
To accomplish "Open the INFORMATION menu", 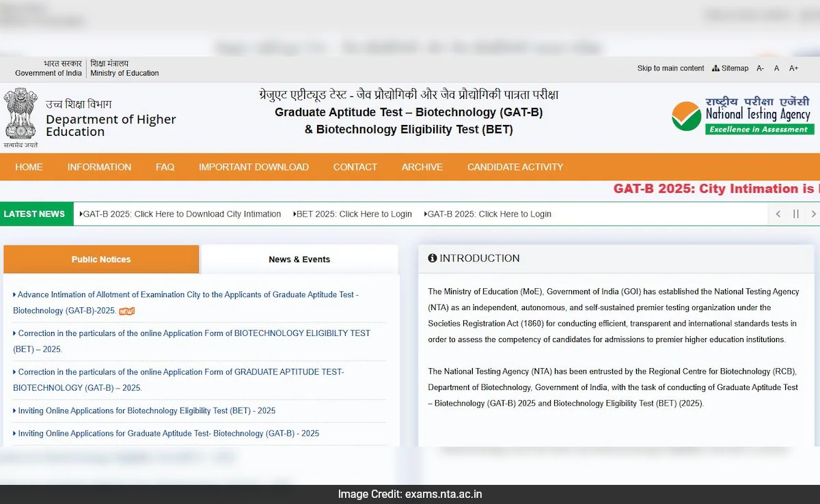I will tap(99, 167).
